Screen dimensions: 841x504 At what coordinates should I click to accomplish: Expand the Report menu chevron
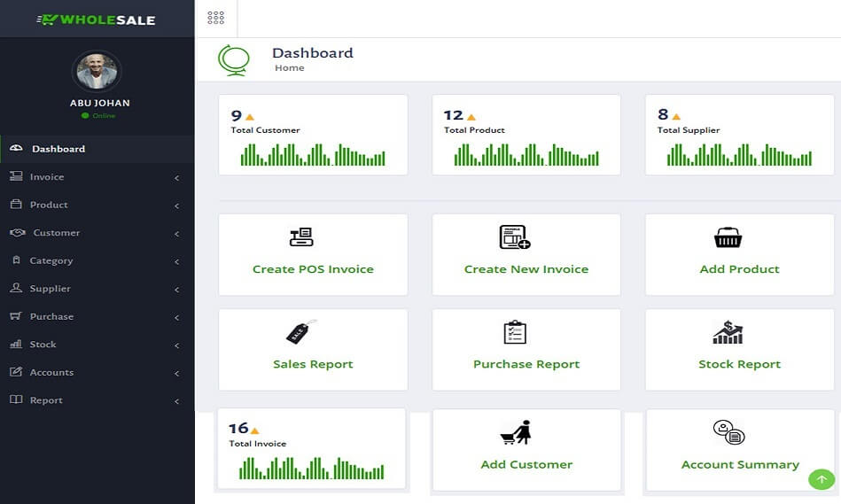click(x=177, y=400)
